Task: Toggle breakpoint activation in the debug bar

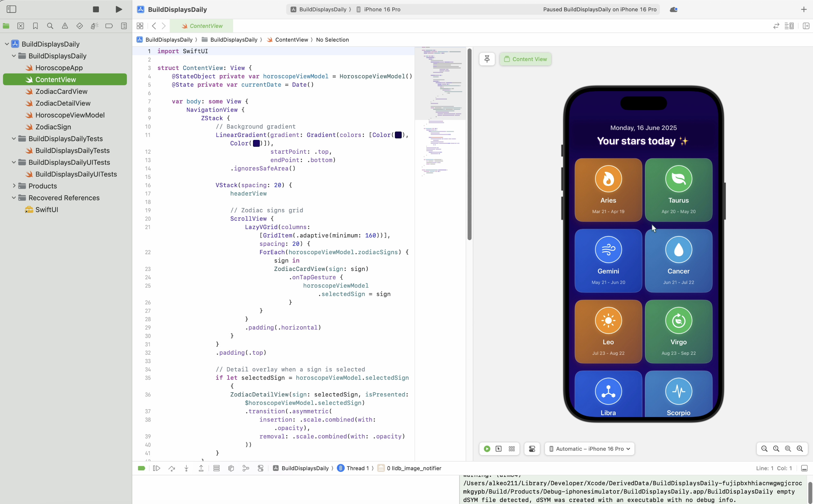Action: tap(141, 468)
